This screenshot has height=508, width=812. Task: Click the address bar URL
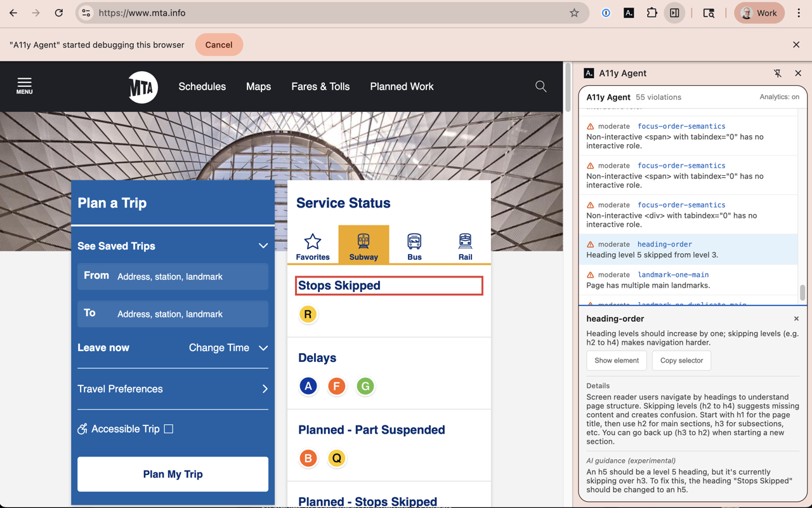[x=142, y=13]
